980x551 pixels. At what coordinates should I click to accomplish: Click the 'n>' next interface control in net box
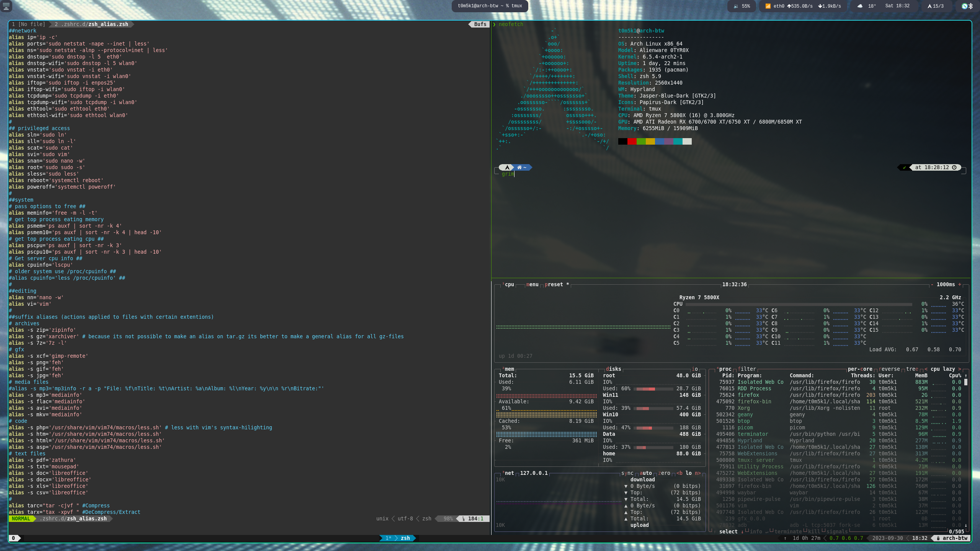pos(698,473)
